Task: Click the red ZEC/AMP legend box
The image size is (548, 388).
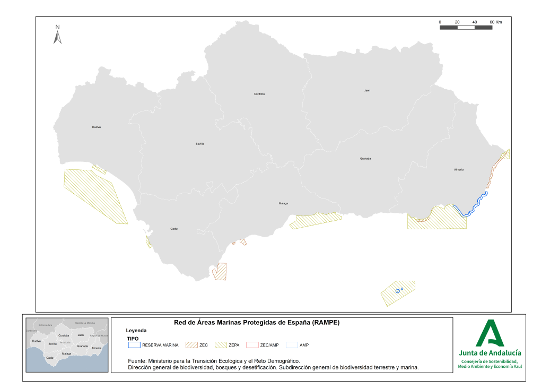Action: (x=252, y=345)
